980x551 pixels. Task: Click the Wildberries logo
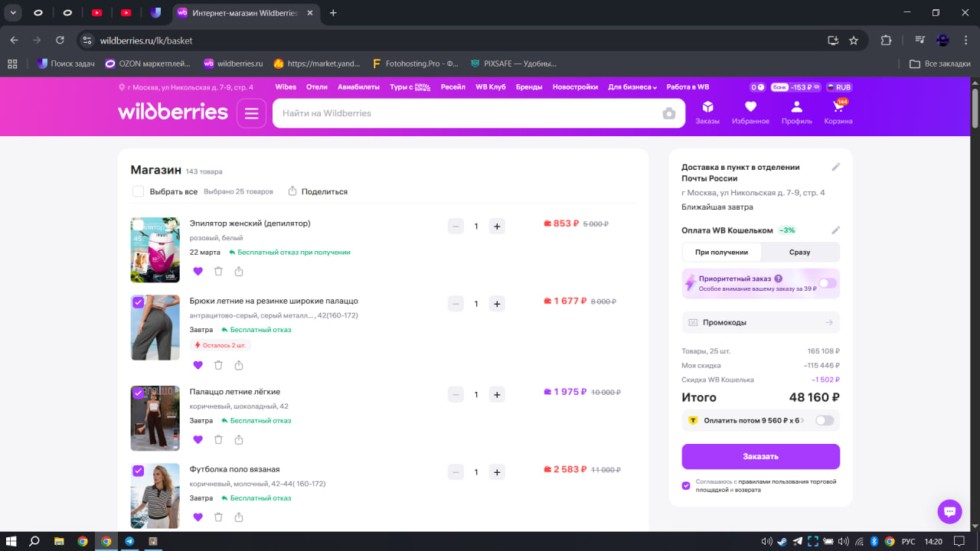pos(172,112)
